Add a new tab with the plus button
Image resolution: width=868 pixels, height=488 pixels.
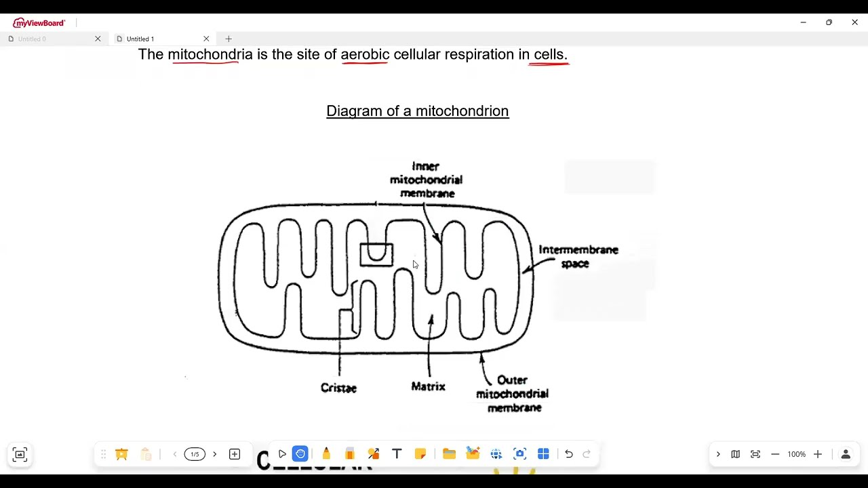(x=229, y=39)
